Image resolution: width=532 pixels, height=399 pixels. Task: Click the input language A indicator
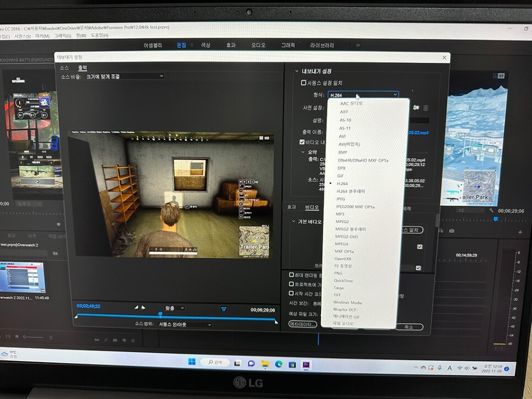[449, 368]
